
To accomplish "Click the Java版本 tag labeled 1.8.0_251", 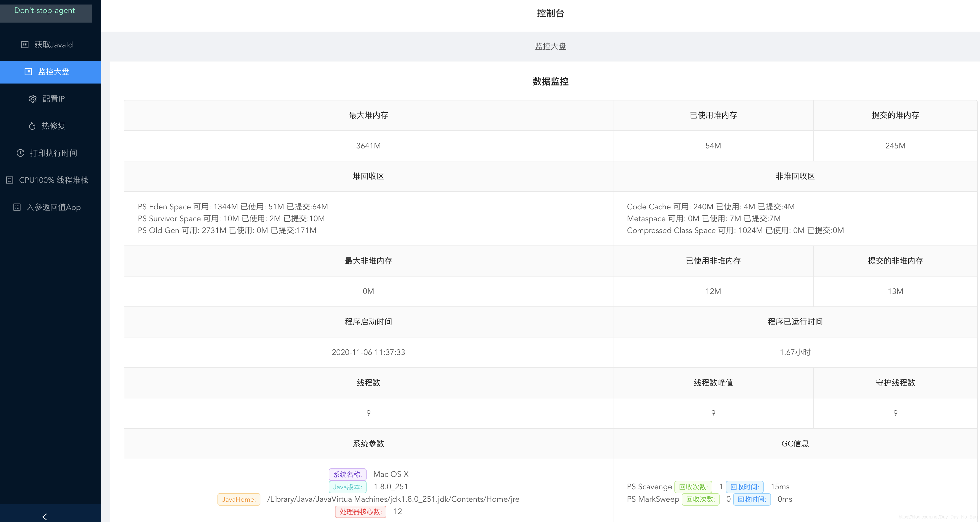I will [347, 487].
